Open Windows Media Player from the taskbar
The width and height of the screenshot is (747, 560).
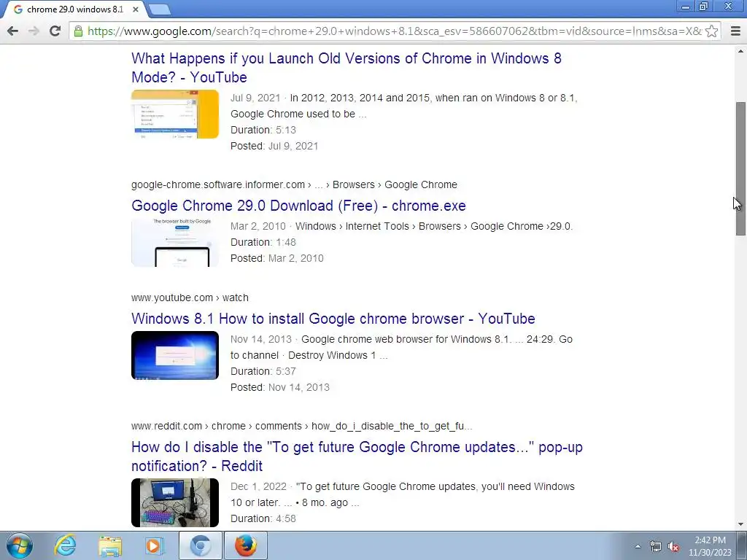154,545
